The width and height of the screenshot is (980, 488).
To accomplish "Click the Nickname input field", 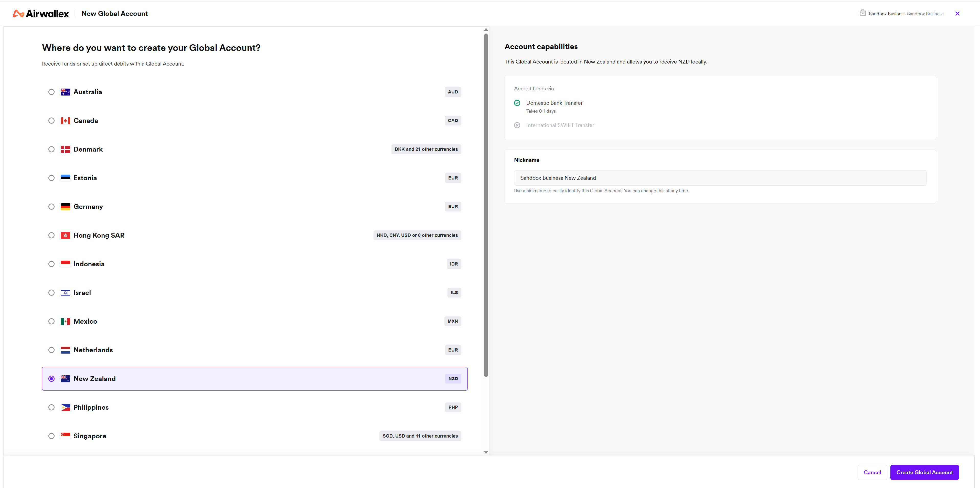I will pos(720,178).
